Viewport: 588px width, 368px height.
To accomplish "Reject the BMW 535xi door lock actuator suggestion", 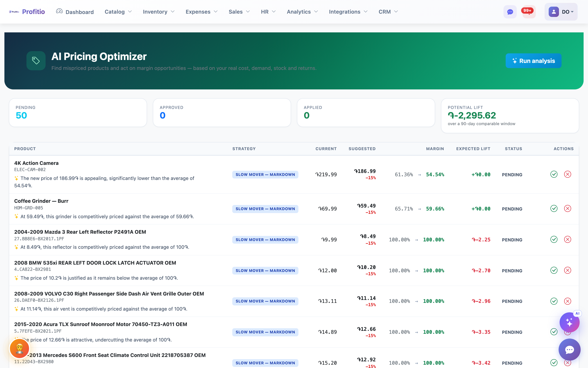I will click(x=568, y=270).
